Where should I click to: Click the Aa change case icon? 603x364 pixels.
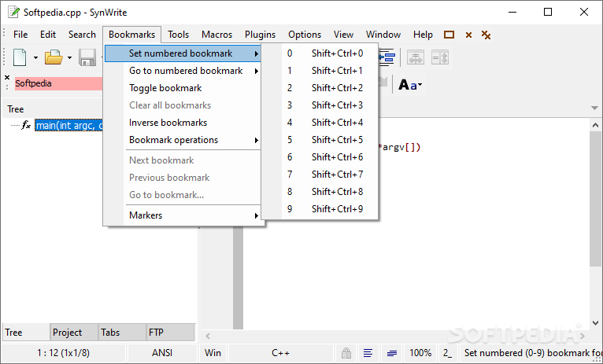pos(410,84)
